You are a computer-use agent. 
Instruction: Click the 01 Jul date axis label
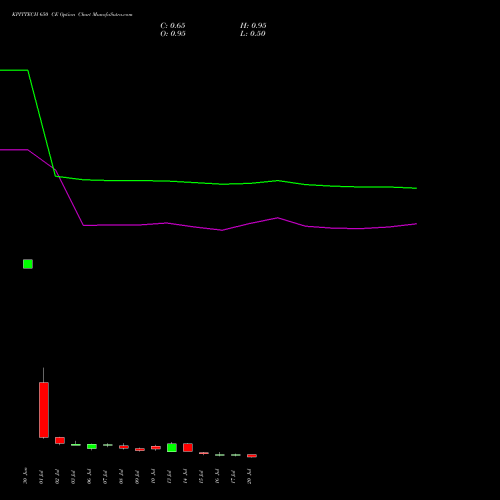pyautogui.click(x=41, y=477)
